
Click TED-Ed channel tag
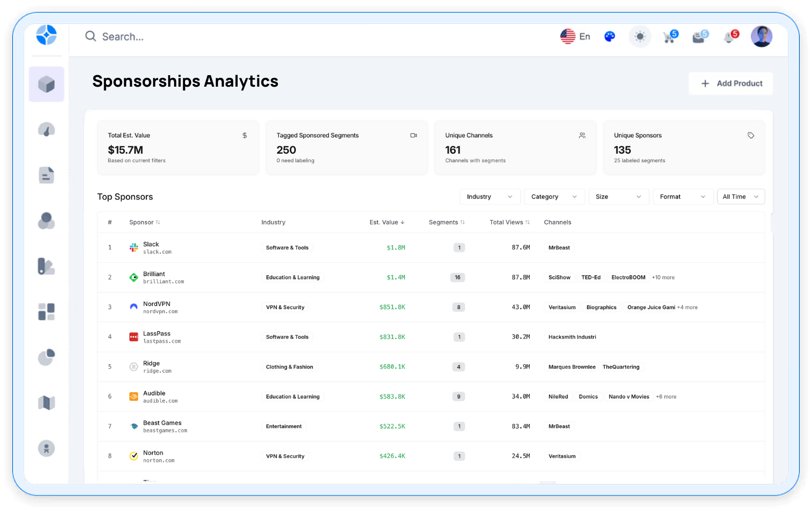pyautogui.click(x=591, y=278)
